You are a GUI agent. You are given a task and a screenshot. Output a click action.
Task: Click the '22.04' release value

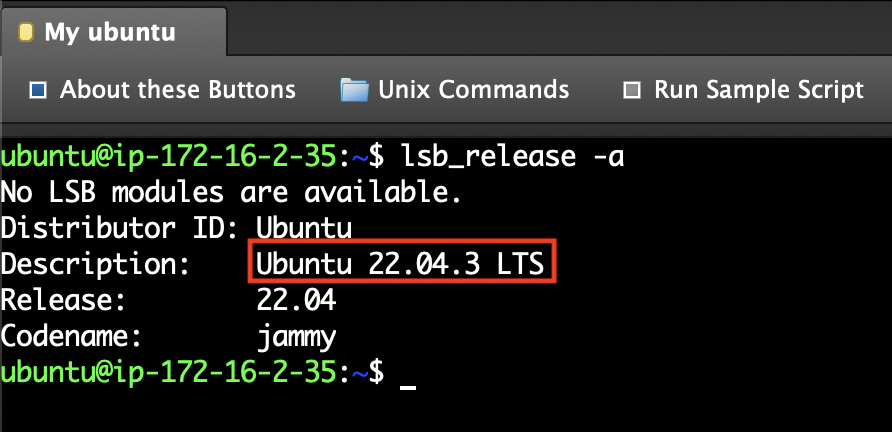pos(296,301)
